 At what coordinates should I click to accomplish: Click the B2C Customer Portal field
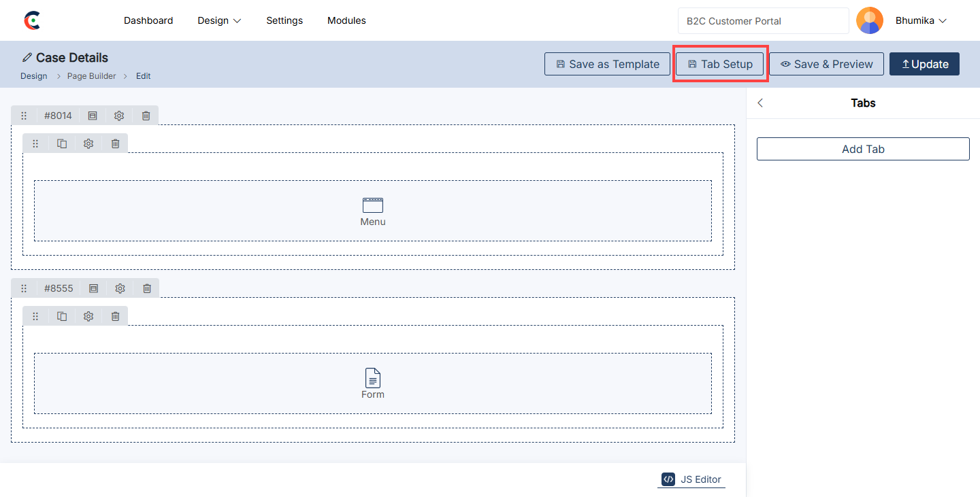coord(762,21)
